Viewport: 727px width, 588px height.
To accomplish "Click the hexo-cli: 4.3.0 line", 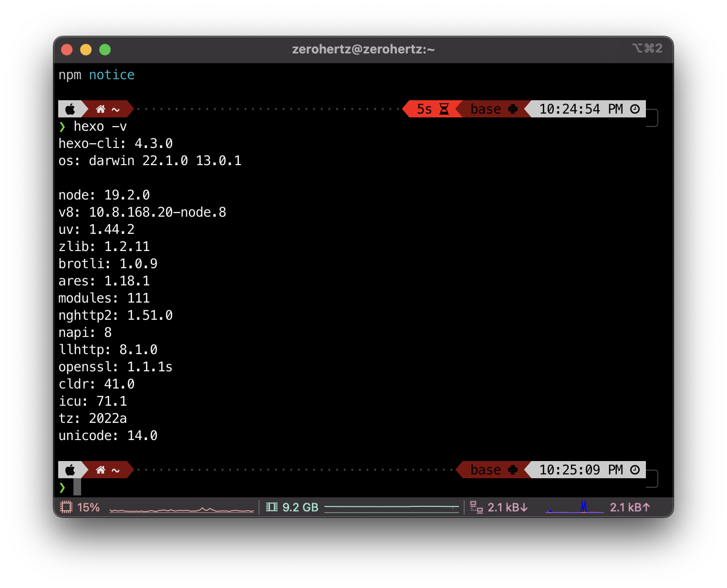I will pos(115,144).
